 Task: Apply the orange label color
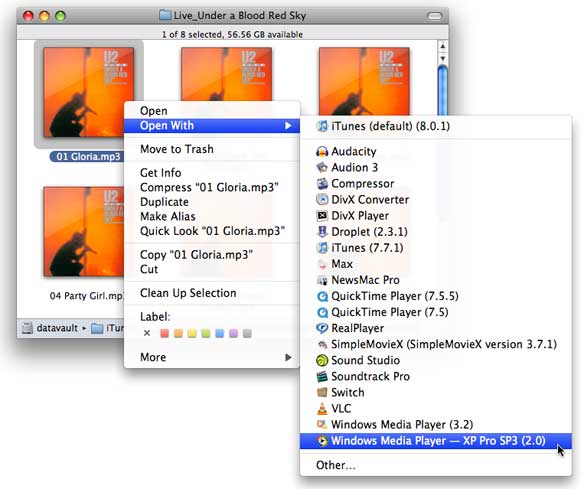(178, 333)
